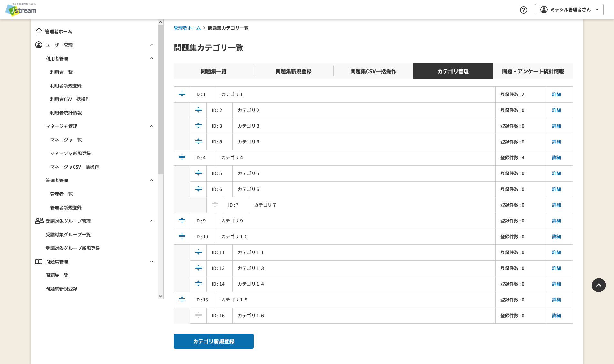Open 利用者CSV一括操作 in the sidebar

[70, 99]
